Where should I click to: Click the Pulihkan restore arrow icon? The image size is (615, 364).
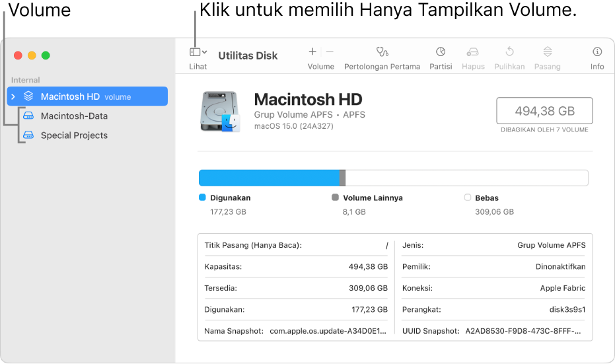click(x=509, y=52)
